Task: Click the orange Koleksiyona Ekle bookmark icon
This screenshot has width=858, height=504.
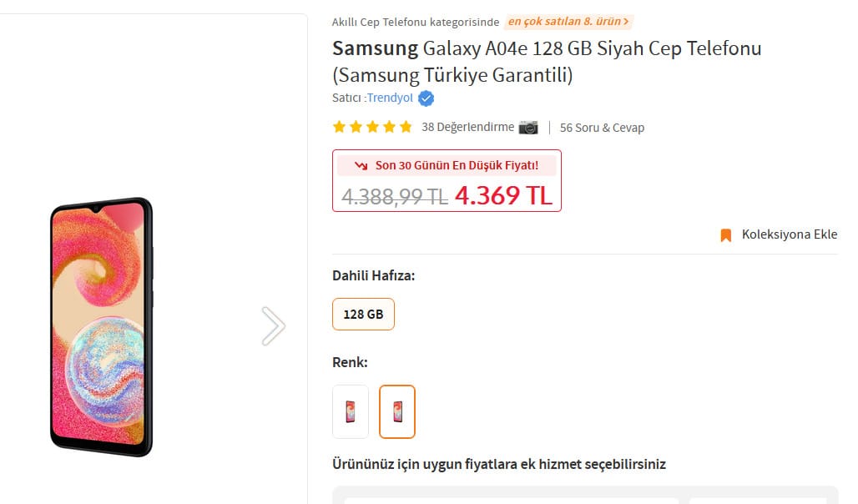Action: (725, 235)
